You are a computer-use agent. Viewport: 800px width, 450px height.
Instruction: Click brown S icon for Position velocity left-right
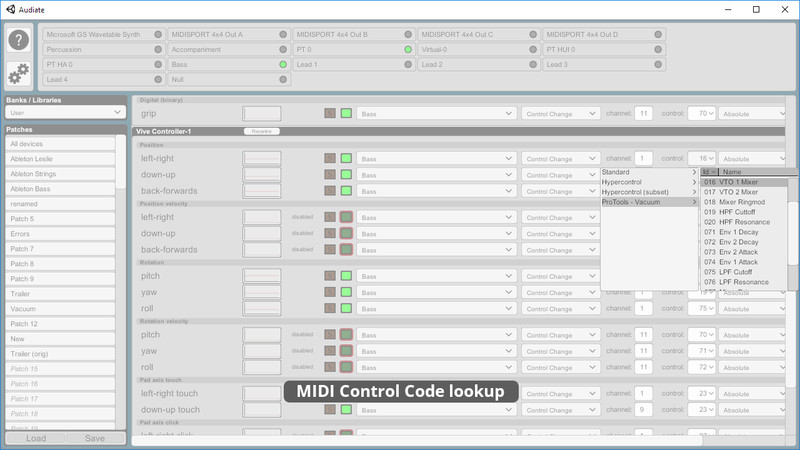pyautogui.click(x=330, y=217)
